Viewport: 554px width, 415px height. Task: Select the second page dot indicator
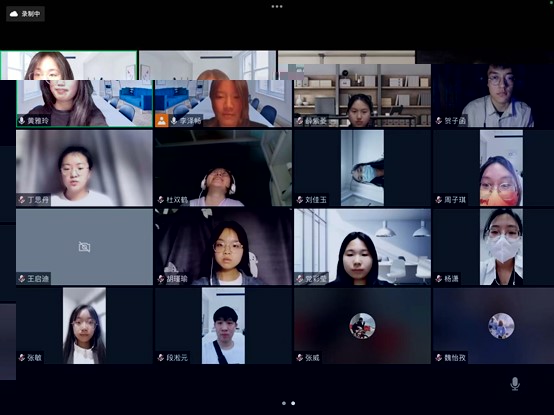pos(293,403)
